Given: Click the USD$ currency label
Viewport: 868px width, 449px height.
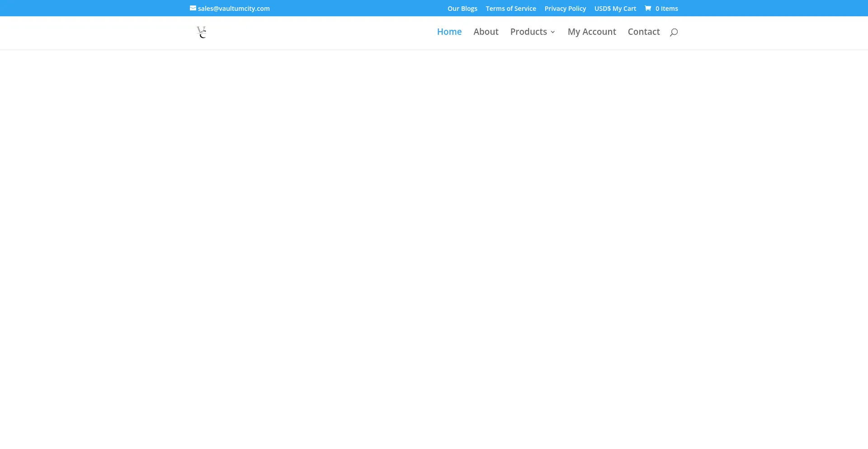Looking at the screenshot, I should pyautogui.click(x=602, y=9).
